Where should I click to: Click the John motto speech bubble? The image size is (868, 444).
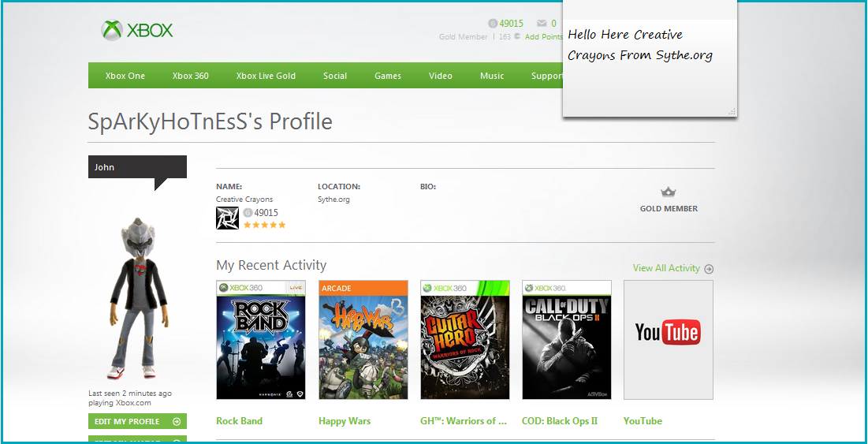pos(137,167)
